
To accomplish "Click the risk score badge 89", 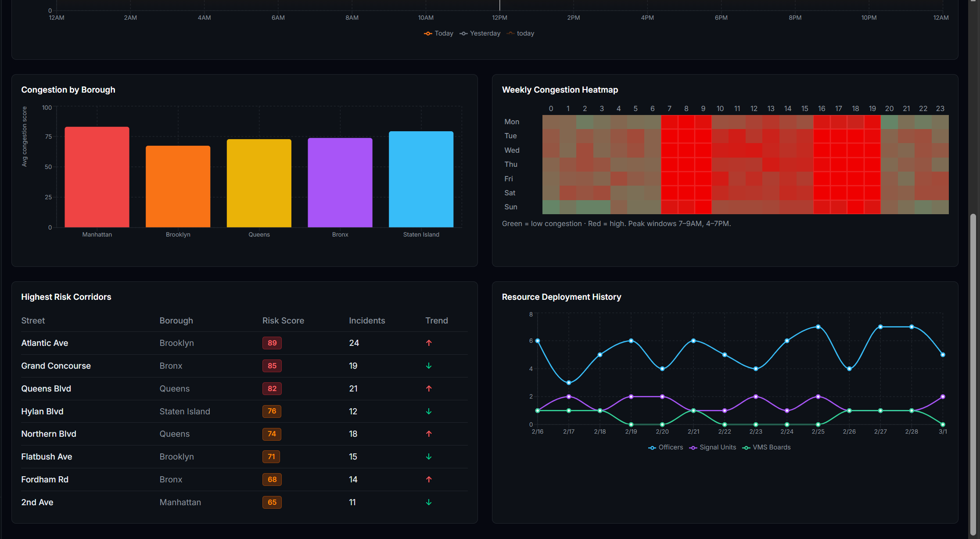I will [272, 343].
